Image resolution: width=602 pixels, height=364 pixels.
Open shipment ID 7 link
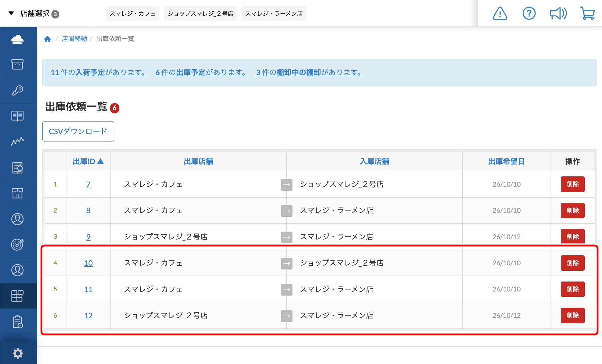(x=88, y=184)
